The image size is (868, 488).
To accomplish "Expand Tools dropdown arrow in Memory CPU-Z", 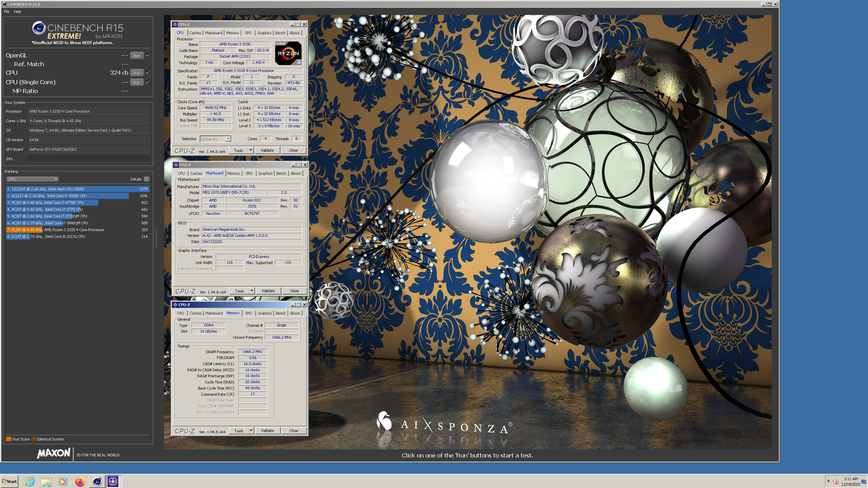I will [x=251, y=431].
